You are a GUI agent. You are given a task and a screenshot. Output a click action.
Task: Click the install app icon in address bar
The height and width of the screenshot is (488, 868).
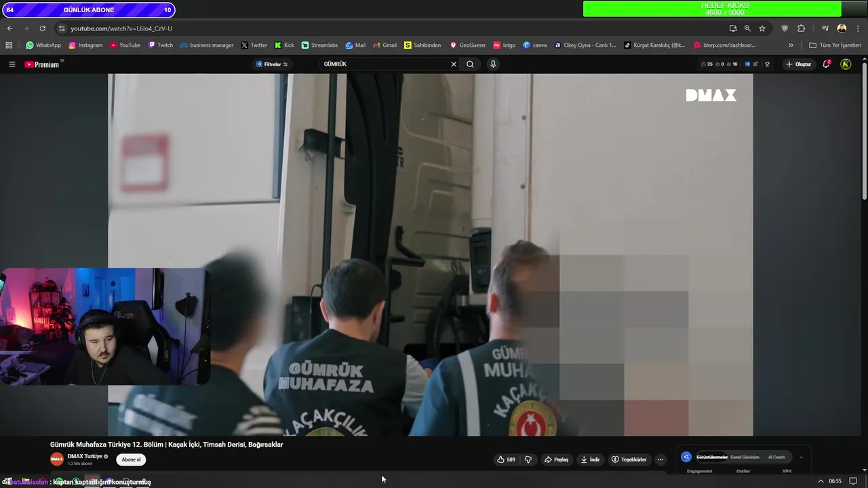733,28
